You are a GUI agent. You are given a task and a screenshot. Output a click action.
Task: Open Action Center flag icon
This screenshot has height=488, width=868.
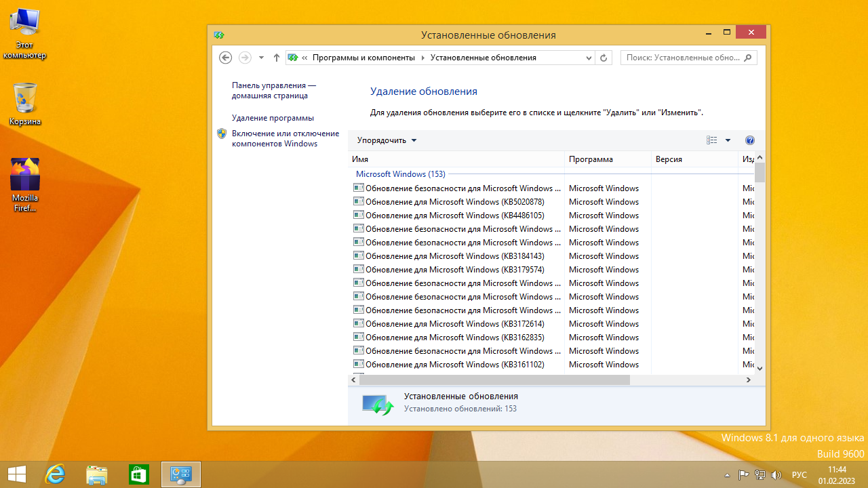point(743,475)
